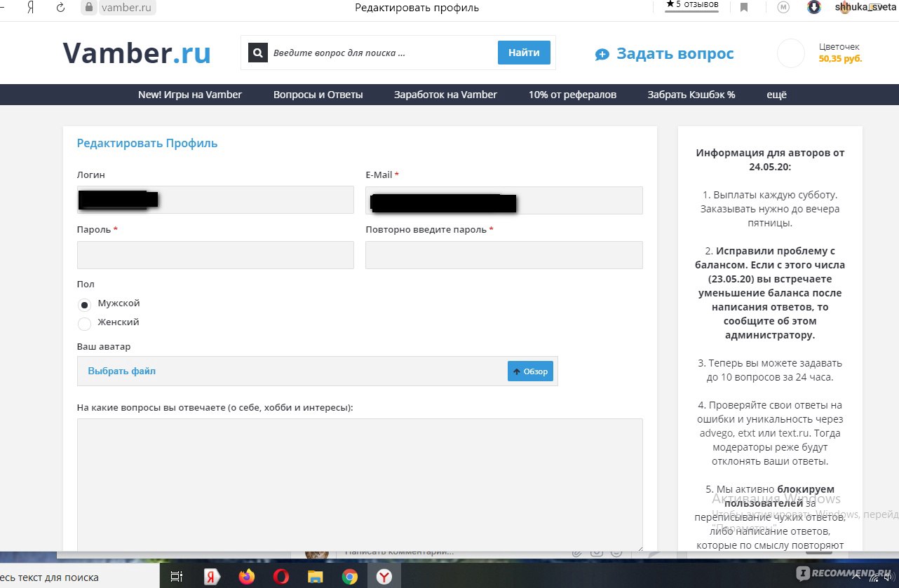Click the Windows taskbar search box
The width and height of the screenshot is (899, 588).
tap(81, 577)
